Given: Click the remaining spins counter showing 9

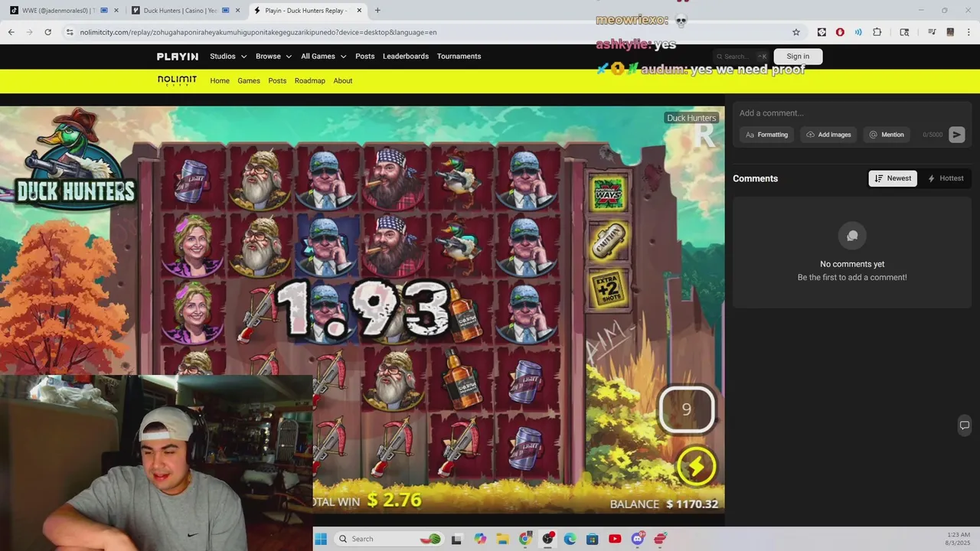Looking at the screenshot, I should [x=687, y=409].
